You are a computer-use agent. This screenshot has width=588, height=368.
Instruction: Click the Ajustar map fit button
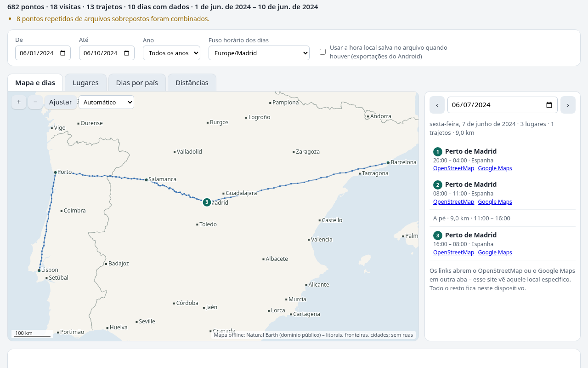[x=61, y=102]
